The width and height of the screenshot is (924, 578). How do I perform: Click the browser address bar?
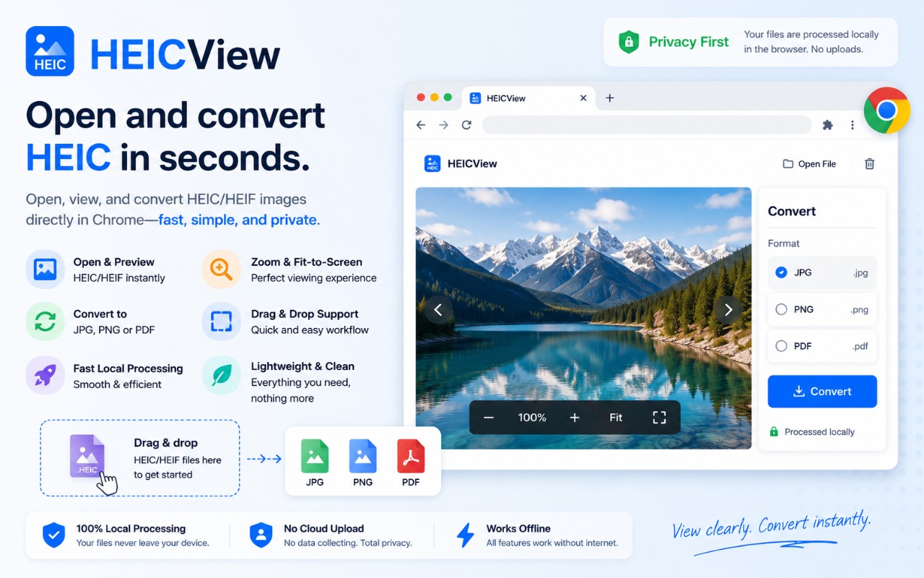647,125
